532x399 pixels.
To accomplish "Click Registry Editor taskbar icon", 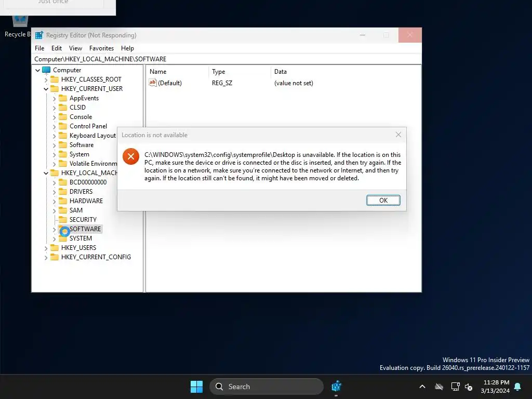I will 336,387.
